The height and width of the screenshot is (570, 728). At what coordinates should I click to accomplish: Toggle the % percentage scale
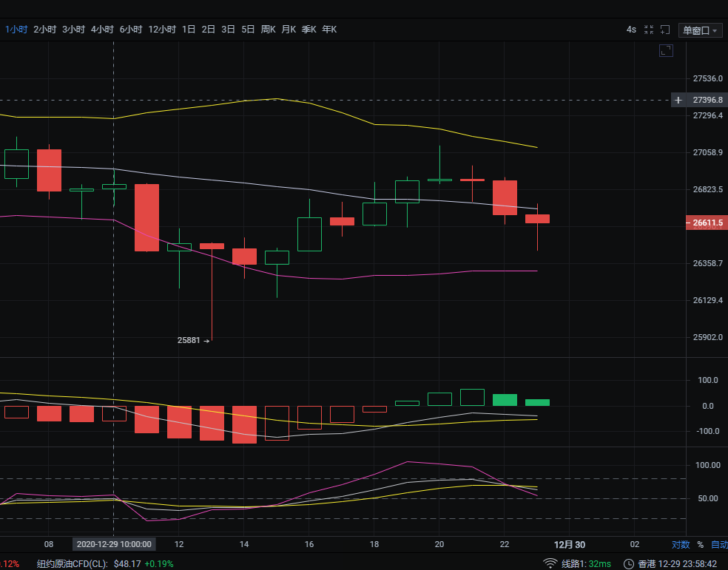[700, 544]
